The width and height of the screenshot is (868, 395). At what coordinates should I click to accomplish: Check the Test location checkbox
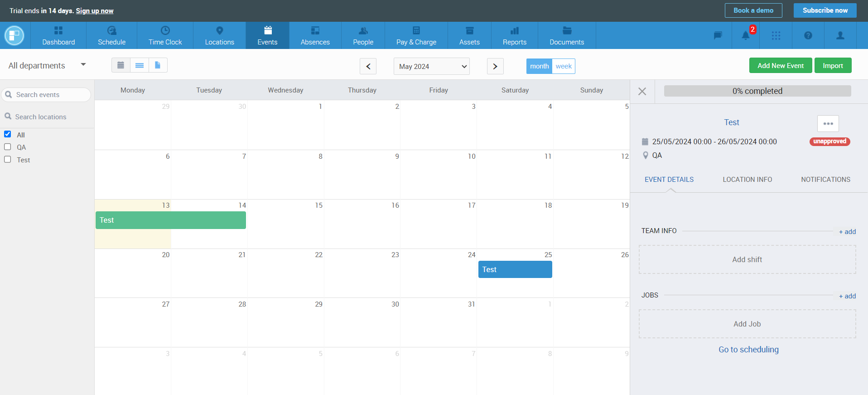pos(7,160)
